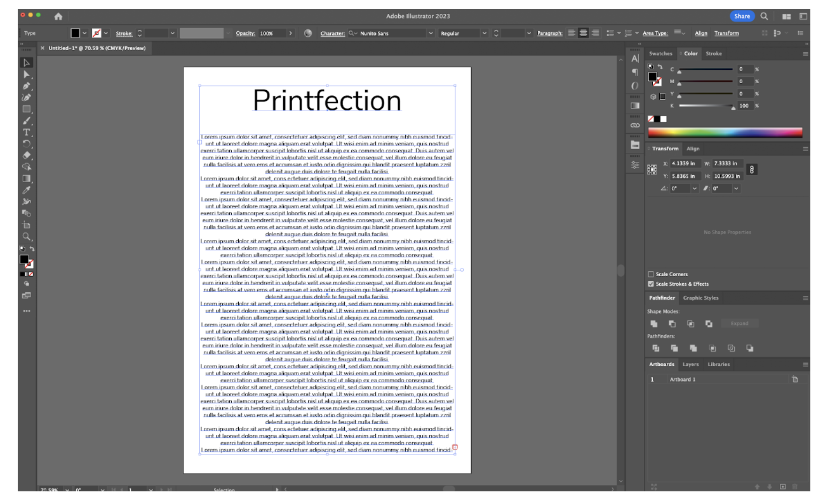The width and height of the screenshot is (823, 504).
Task: Select the Paintbrush tool
Action: pyautogui.click(x=27, y=120)
